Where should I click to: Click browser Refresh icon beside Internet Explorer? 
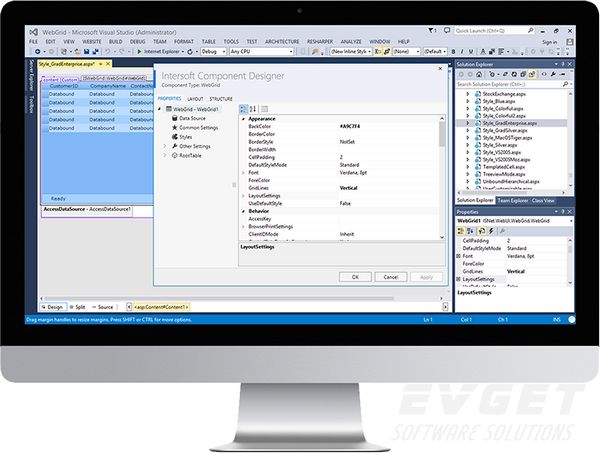coord(190,51)
